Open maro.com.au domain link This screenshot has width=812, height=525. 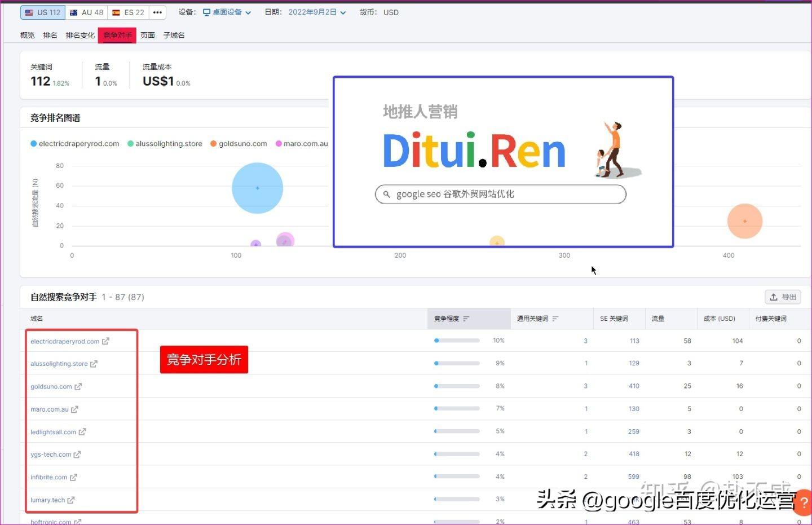[x=50, y=409]
